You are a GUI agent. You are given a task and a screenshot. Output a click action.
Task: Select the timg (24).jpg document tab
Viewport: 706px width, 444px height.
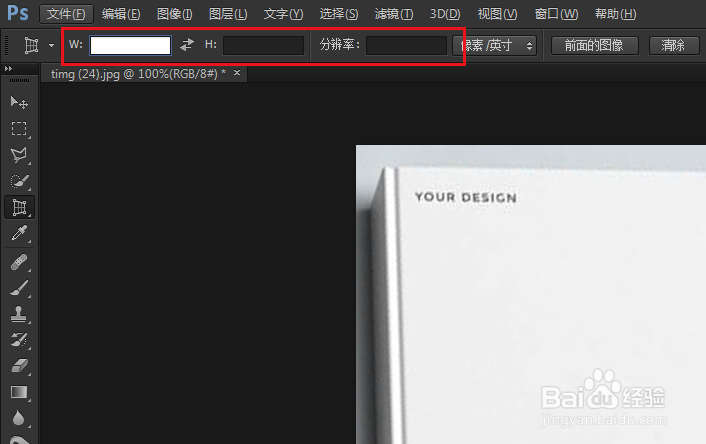pos(139,74)
